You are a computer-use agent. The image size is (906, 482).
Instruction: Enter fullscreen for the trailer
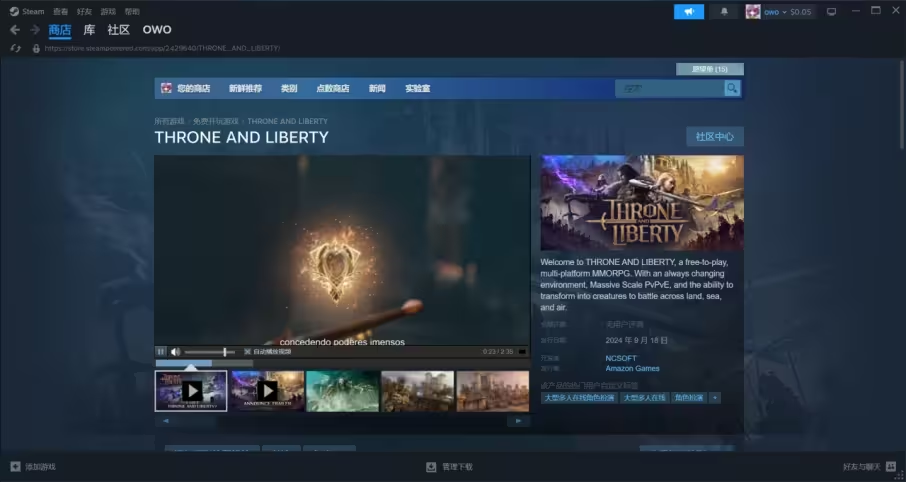point(522,351)
